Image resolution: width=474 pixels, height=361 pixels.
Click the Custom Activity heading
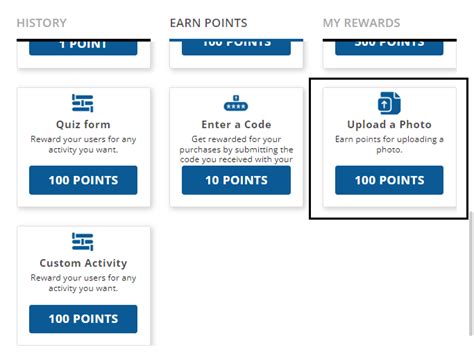point(83,263)
